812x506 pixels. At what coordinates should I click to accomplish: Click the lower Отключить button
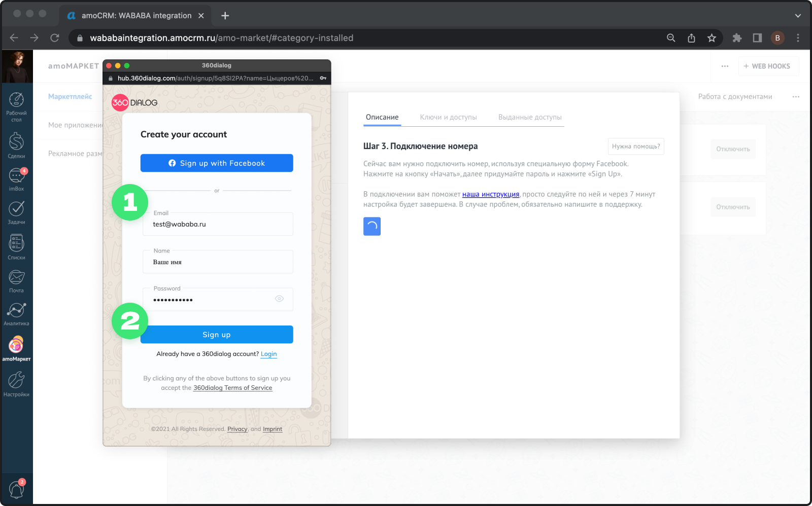click(x=733, y=207)
